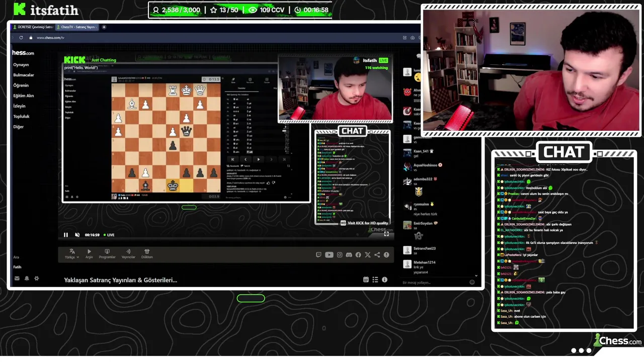The image size is (644, 362).
Task: Select the ChessTV - Satranç Yayını browser tab
Action: (x=77, y=27)
